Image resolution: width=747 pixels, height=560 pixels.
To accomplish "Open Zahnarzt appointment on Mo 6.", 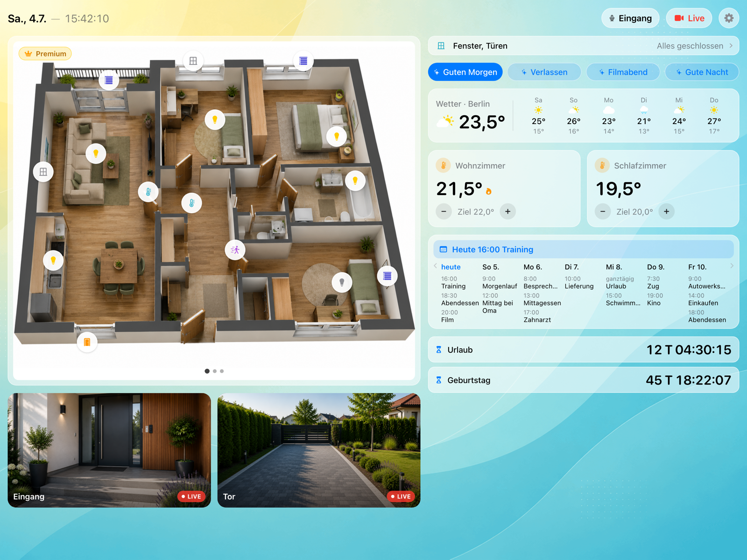I will (537, 316).
